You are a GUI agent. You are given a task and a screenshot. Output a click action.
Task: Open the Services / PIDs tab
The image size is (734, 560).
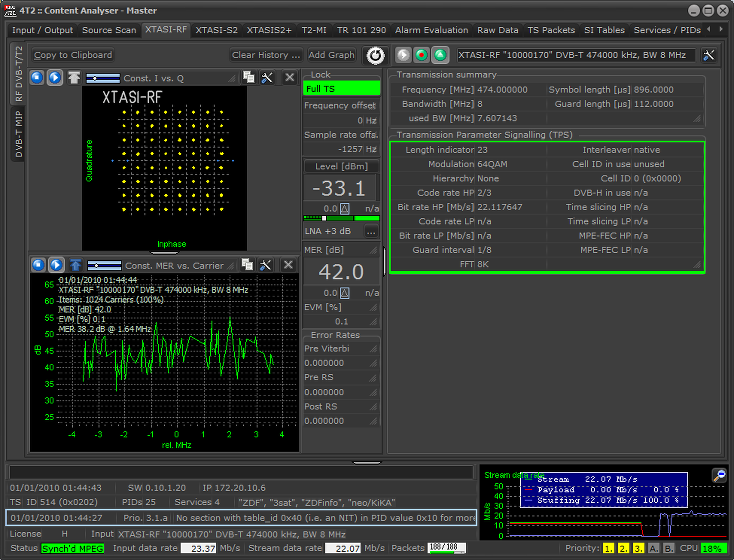click(x=667, y=30)
